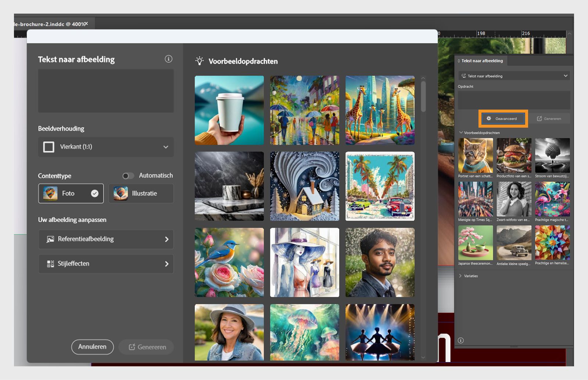This screenshot has width=588, height=380.
Task: Toggle the Automatisch content type switch
Action: tap(128, 176)
